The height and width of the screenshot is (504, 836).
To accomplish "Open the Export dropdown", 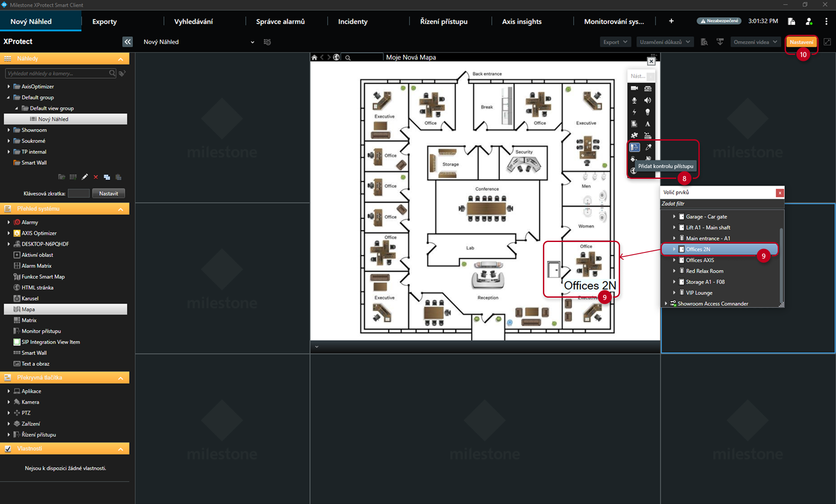I will click(615, 42).
